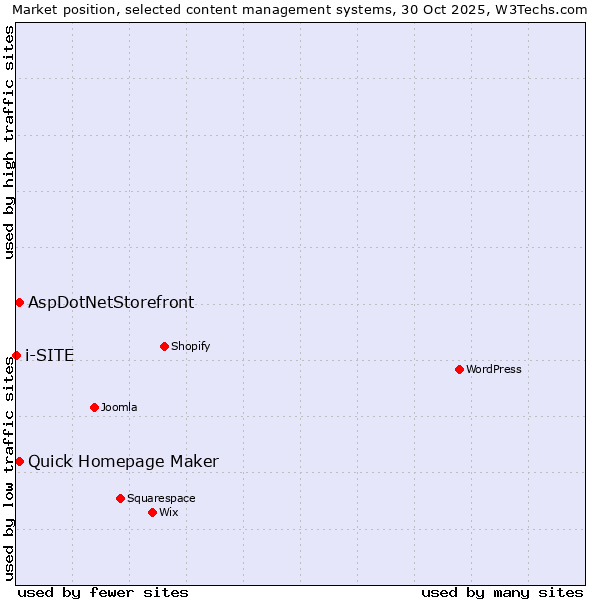This screenshot has width=600, height=600.
Task: Click the 'used by many sites' axis label
Action: tap(502, 592)
